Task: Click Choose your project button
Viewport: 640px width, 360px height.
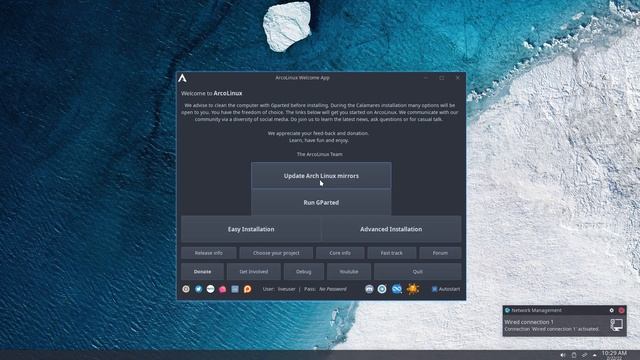Action: 276,253
